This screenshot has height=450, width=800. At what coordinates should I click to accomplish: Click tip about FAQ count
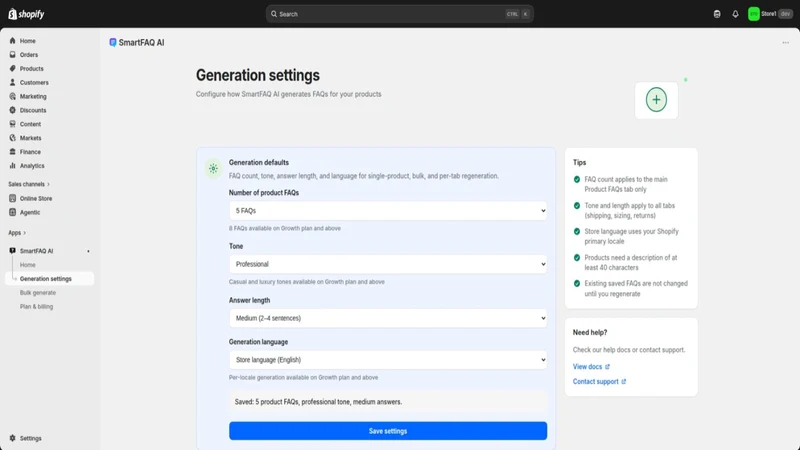(x=626, y=184)
